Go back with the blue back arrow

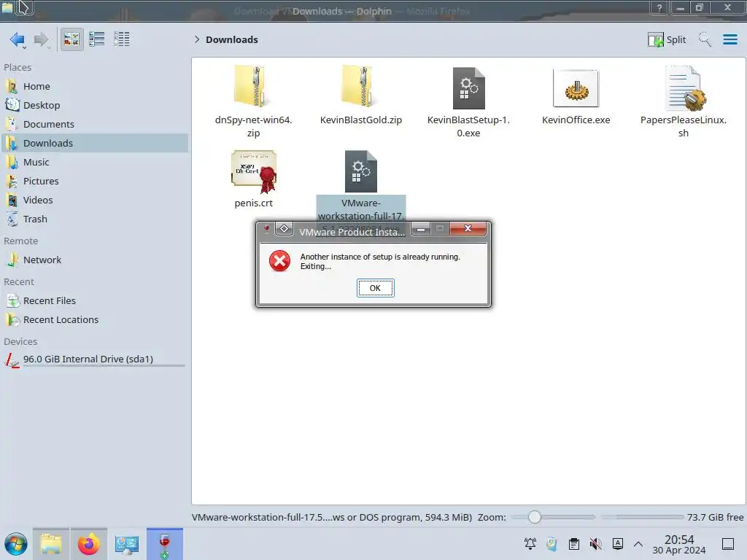point(18,39)
